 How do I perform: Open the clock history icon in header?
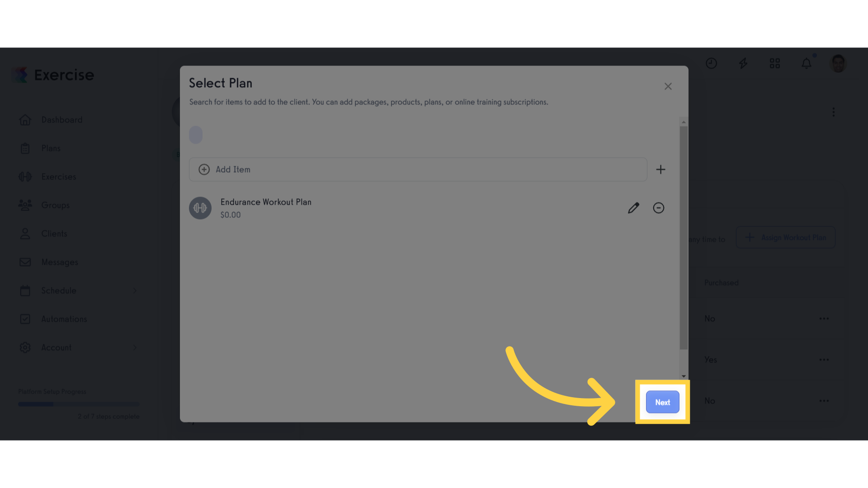712,63
